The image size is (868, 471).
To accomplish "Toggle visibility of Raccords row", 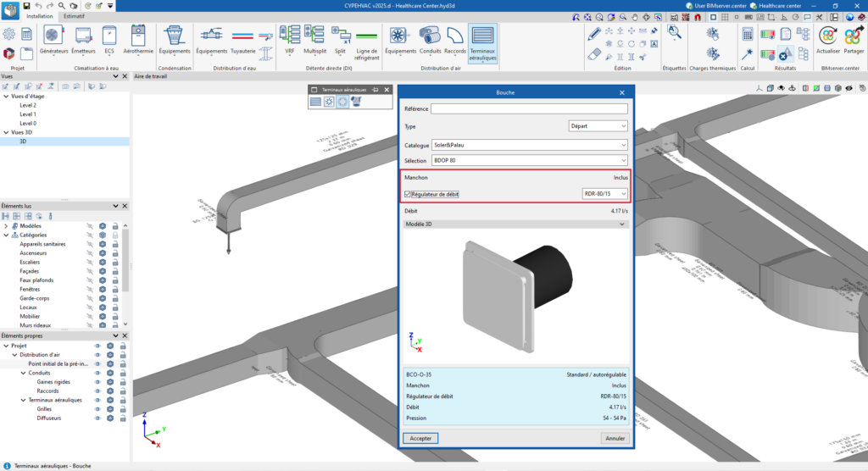I will point(97,391).
